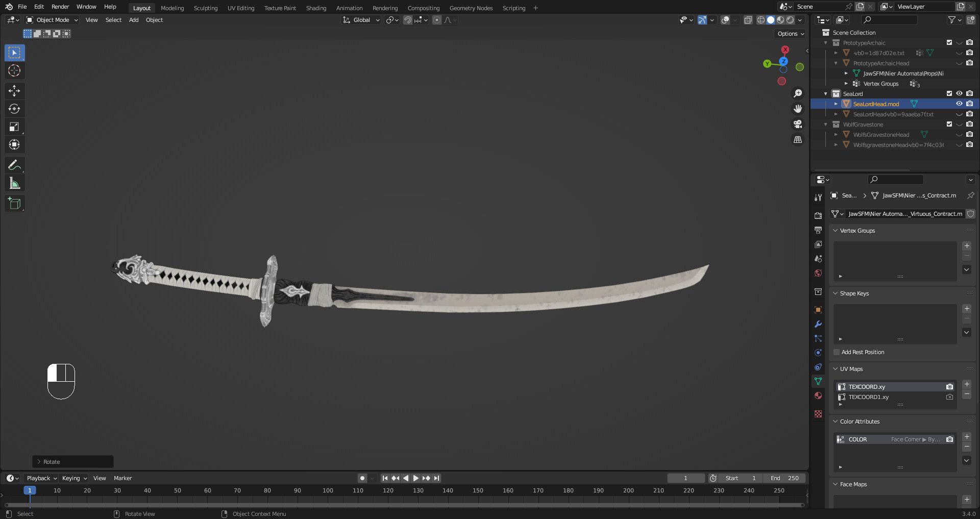Click the End frame field showing 250
The height and width of the screenshot is (519, 980).
point(785,478)
